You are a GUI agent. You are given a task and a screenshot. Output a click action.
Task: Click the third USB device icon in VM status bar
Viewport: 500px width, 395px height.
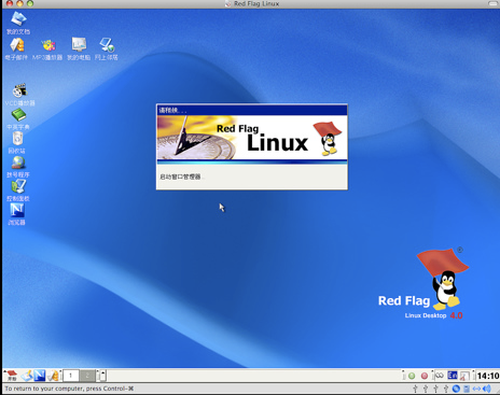[x=436, y=389]
